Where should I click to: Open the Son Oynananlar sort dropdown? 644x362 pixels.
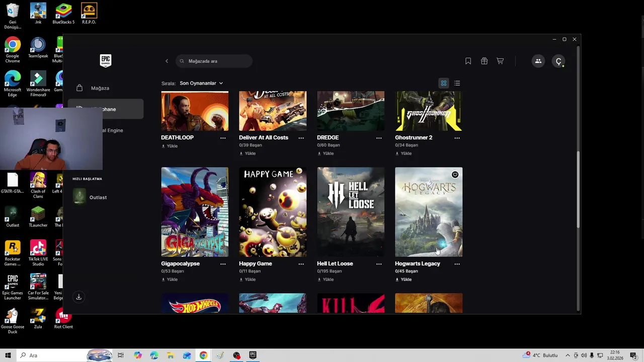pyautogui.click(x=201, y=83)
